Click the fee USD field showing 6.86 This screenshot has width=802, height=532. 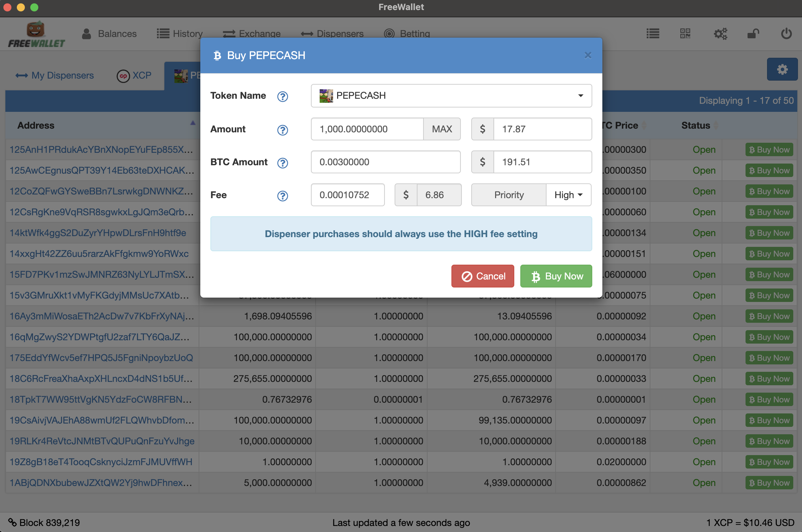(439, 195)
